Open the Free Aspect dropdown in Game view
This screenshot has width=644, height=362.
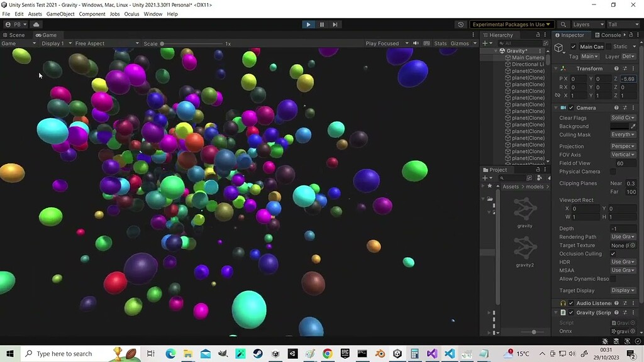click(108, 43)
